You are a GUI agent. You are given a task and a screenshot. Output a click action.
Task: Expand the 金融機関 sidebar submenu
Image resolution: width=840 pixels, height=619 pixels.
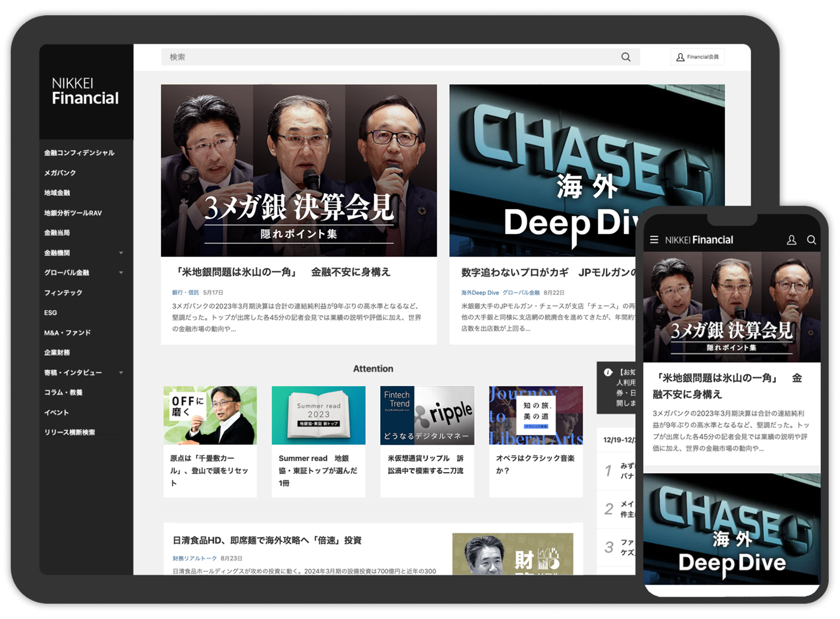[x=121, y=253]
